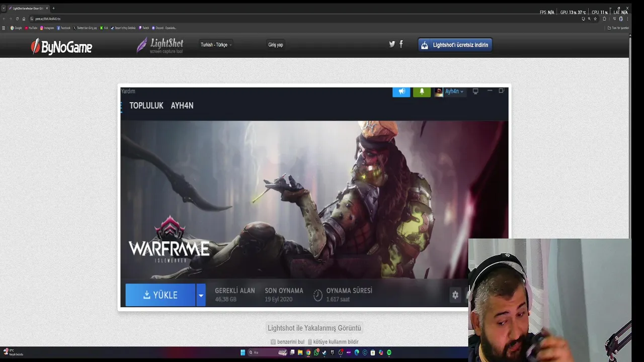Viewport: 644px width, 362px height.
Task: Open the Chrome three-dot menu
Action: tap(627, 19)
